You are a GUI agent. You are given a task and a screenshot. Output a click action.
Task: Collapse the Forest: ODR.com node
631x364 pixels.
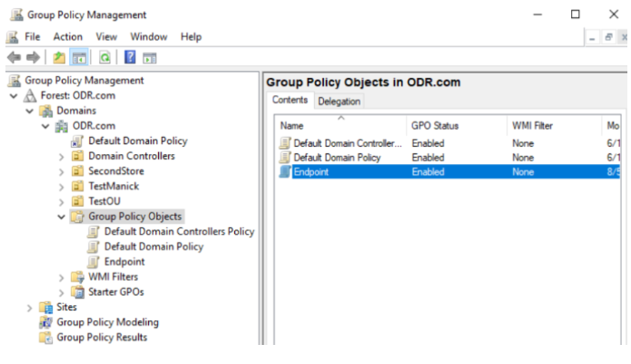coord(14,95)
